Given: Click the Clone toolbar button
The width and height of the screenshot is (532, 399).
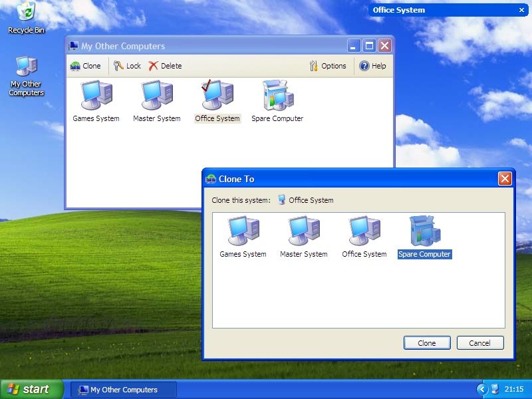Looking at the screenshot, I should 86,66.
